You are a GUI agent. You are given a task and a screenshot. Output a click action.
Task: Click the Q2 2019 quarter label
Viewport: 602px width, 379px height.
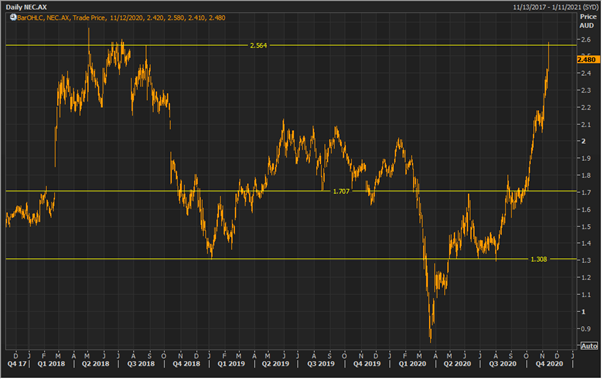[x=275, y=364]
